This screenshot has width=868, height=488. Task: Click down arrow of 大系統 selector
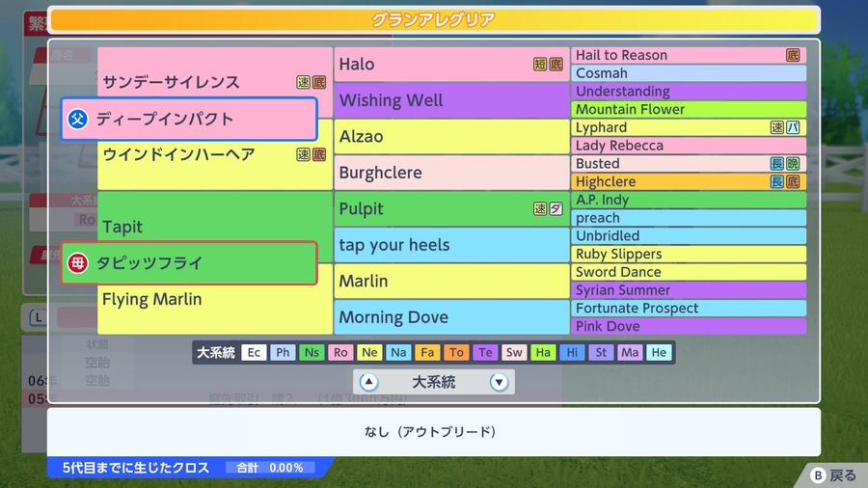point(499,382)
